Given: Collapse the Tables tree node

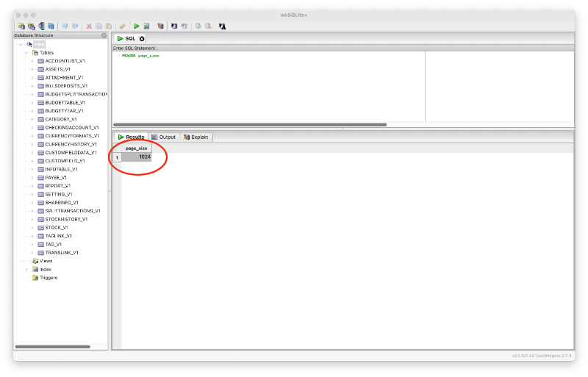Looking at the screenshot, I should (x=26, y=52).
